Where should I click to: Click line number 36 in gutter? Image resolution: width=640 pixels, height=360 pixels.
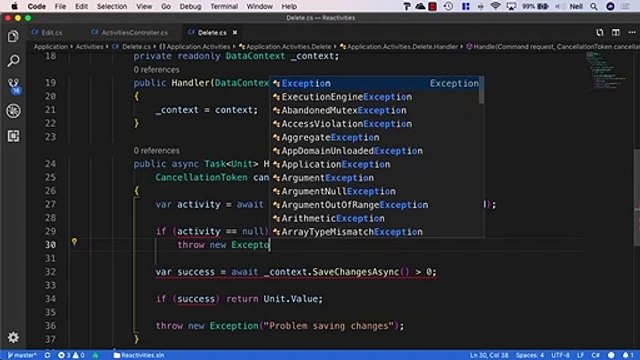point(50,326)
